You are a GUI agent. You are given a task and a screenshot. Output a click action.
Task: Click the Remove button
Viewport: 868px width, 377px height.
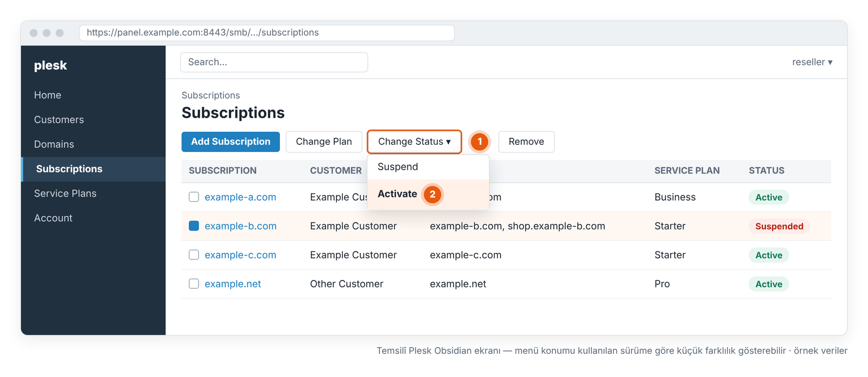526,142
